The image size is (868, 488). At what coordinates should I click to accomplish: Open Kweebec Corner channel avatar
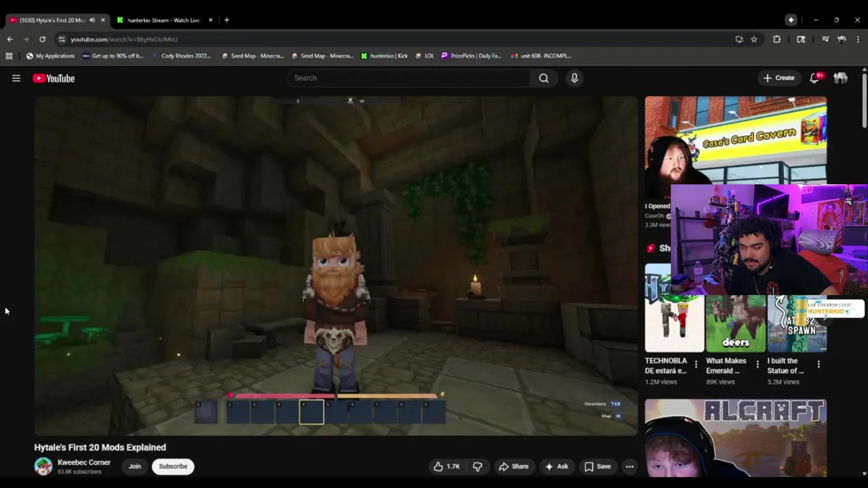[43, 466]
